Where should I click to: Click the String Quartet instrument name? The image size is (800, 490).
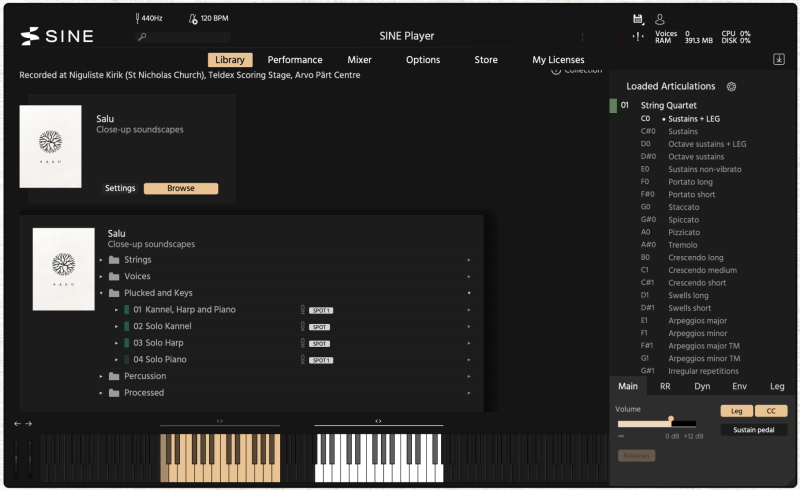coord(668,106)
